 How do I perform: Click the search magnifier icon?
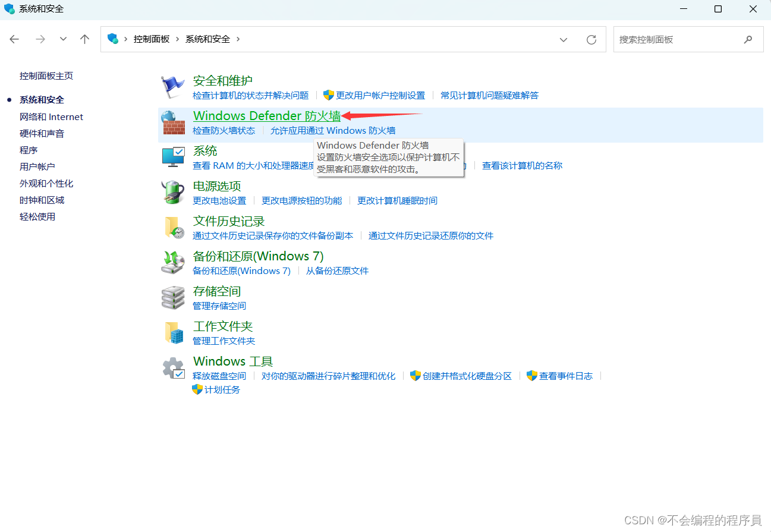point(748,39)
